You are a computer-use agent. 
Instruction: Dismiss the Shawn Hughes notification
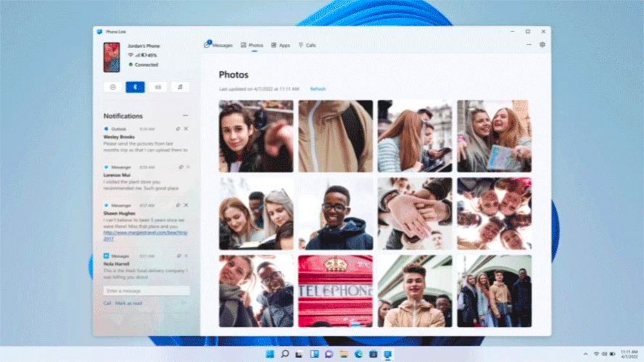(x=187, y=205)
